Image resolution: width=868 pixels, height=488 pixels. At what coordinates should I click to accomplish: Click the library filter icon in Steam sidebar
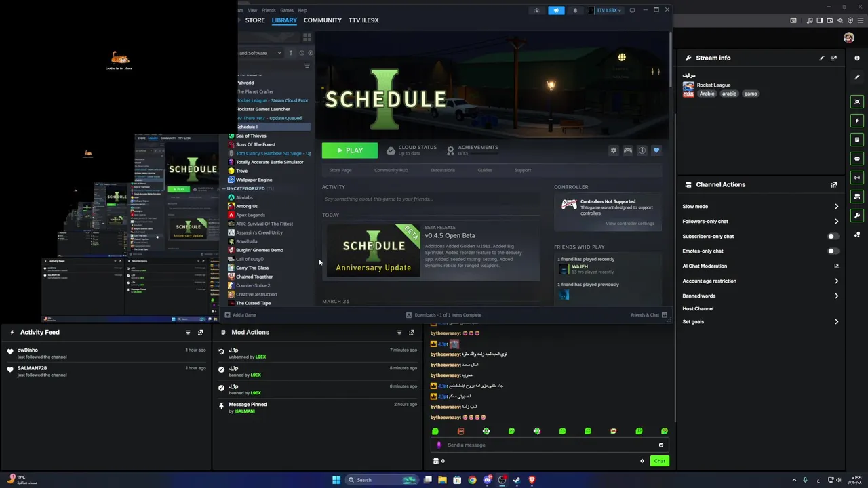[307, 66]
